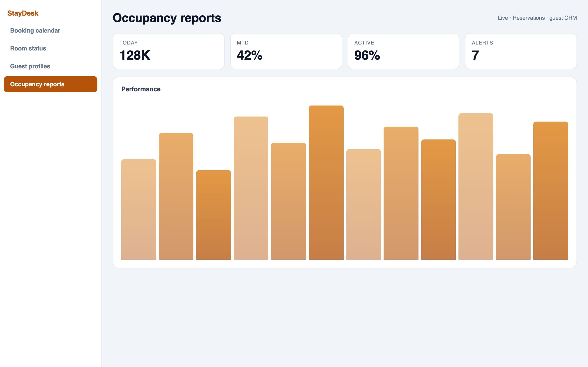Select the Occupancy reports sidebar item
The width and height of the screenshot is (588, 367).
tap(50, 84)
